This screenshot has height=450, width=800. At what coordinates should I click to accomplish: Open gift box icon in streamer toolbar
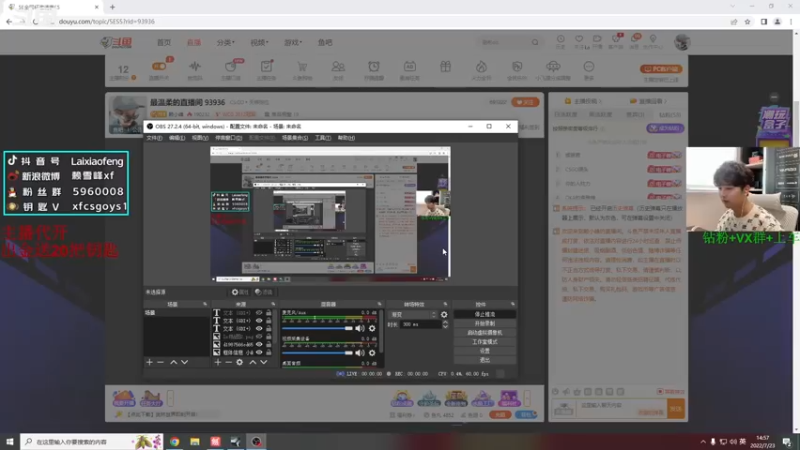click(x=445, y=66)
